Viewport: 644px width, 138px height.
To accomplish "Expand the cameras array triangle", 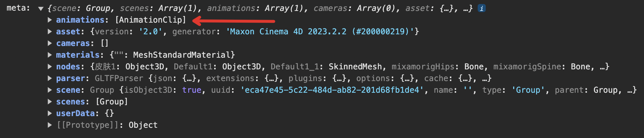I will [x=50, y=43].
